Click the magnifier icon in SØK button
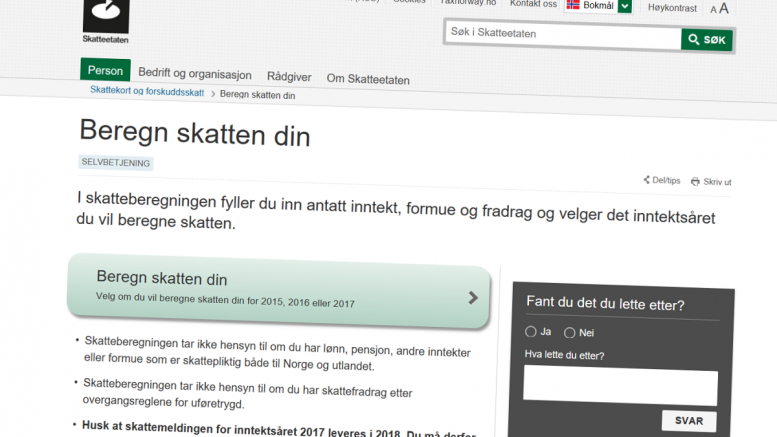 pos(694,39)
